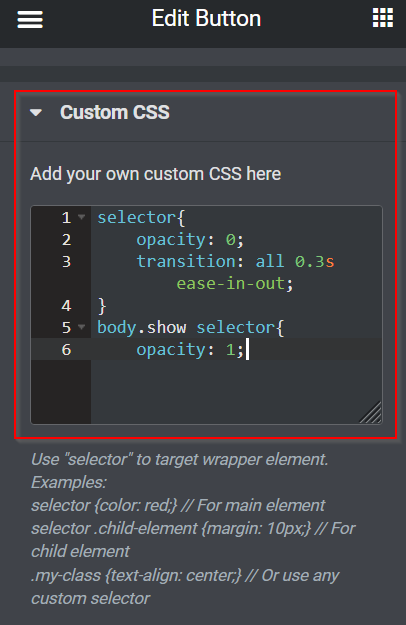Place cursor on "body.show selector{" line

coord(190,328)
